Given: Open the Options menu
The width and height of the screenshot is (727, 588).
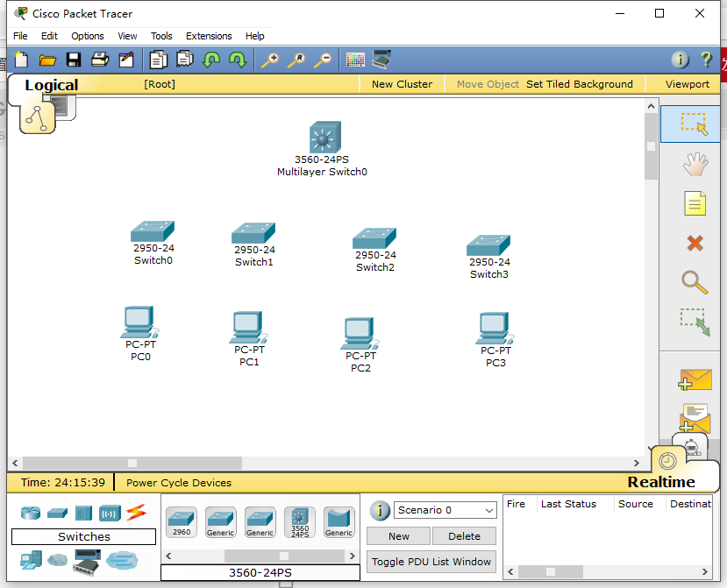Looking at the screenshot, I should pos(87,36).
